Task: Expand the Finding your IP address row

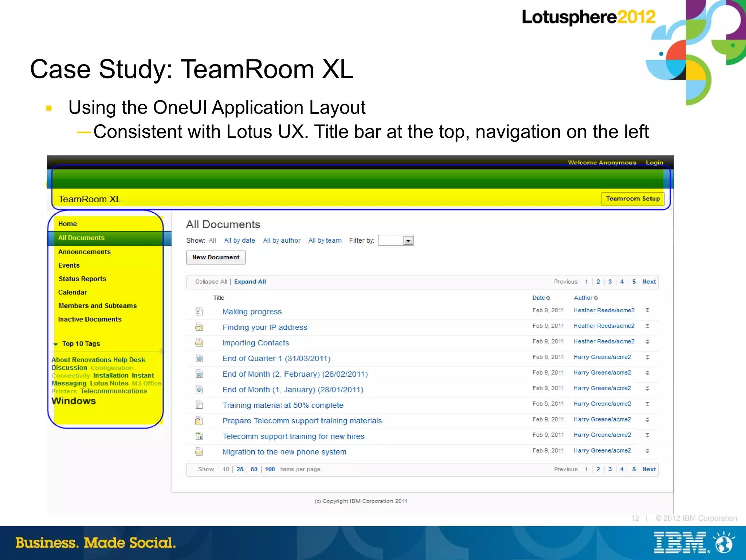Action: tap(647, 326)
